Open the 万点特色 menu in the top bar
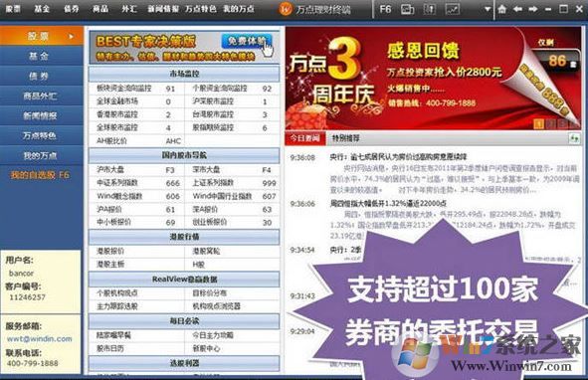 tap(201, 9)
